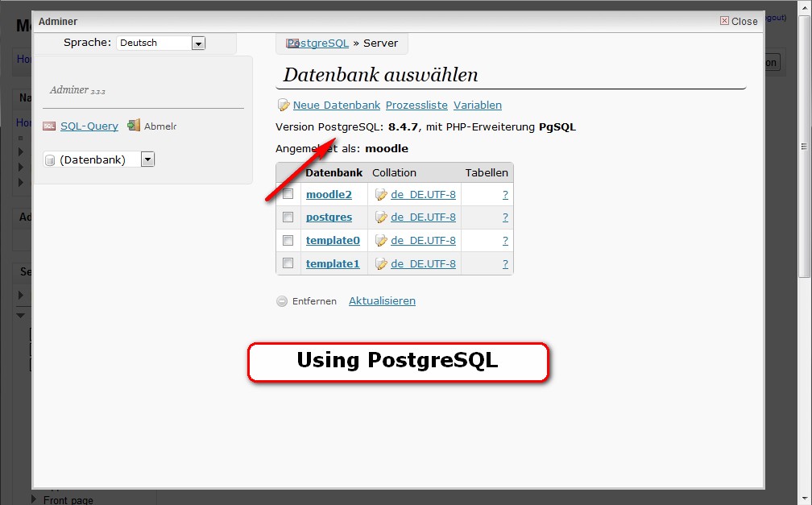Expand the first collapsed tree arrow behind dialog

[21, 151]
